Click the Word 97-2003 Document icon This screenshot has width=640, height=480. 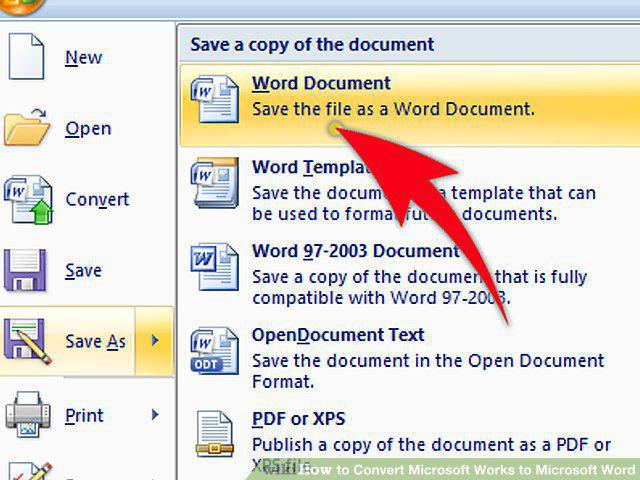tap(215, 267)
